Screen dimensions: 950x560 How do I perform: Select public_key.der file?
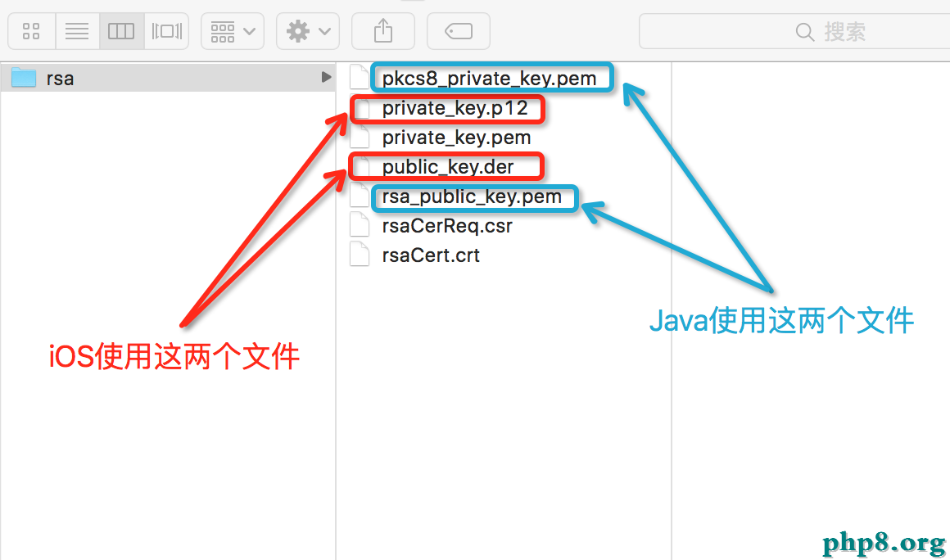tap(447, 167)
